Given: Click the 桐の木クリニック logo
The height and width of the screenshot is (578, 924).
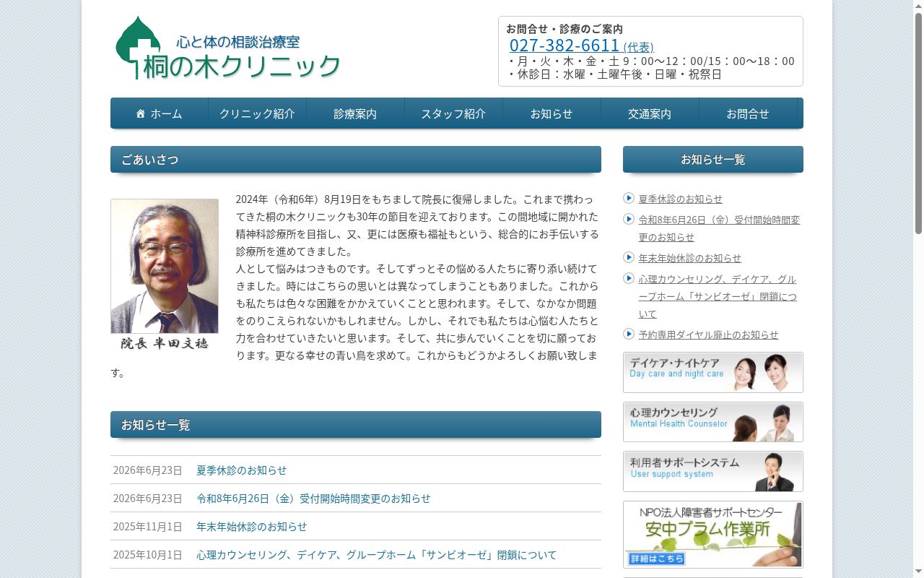Looking at the screenshot, I should pos(228,48).
